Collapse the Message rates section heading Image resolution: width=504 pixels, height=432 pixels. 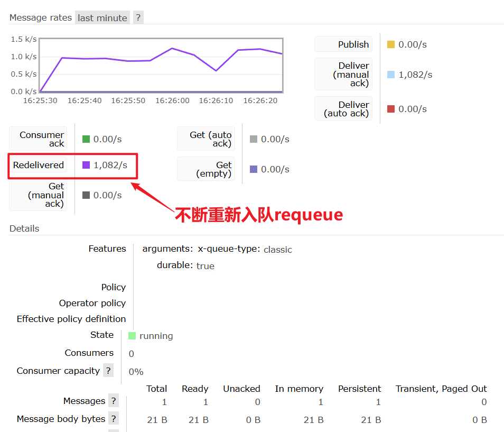pos(40,17)
